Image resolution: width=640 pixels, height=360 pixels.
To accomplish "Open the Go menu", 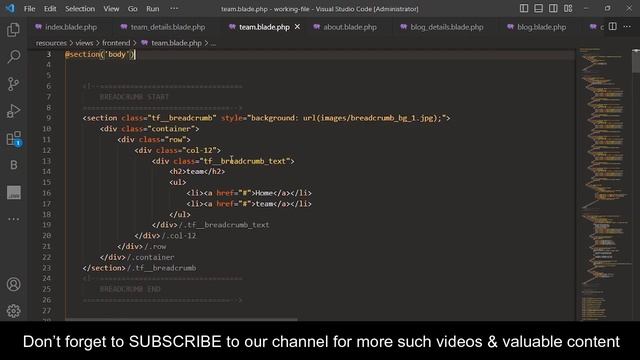I will pos(133,9).
